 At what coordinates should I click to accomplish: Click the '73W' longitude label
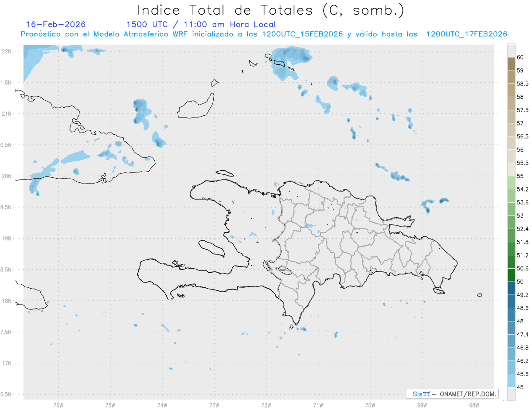click(x=214, y=405)
